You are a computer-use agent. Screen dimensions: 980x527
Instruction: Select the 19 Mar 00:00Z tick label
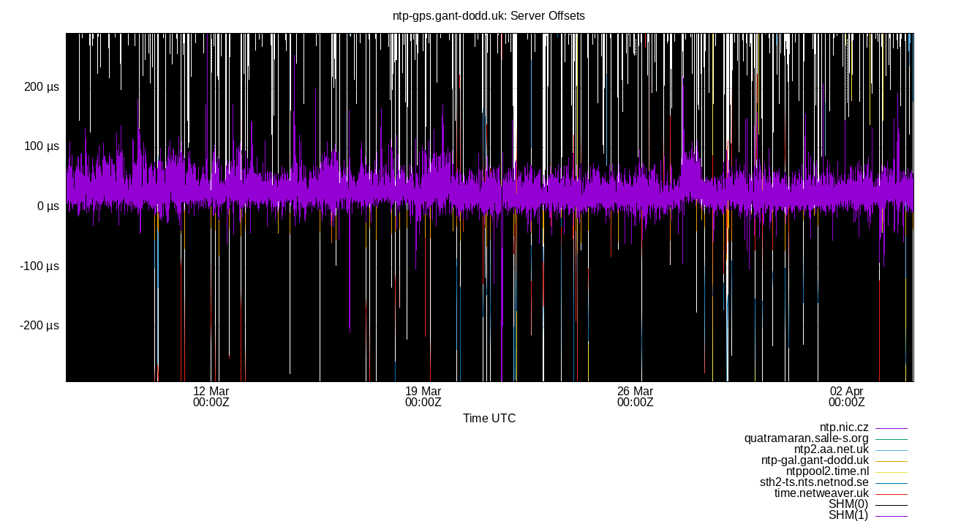423,397
